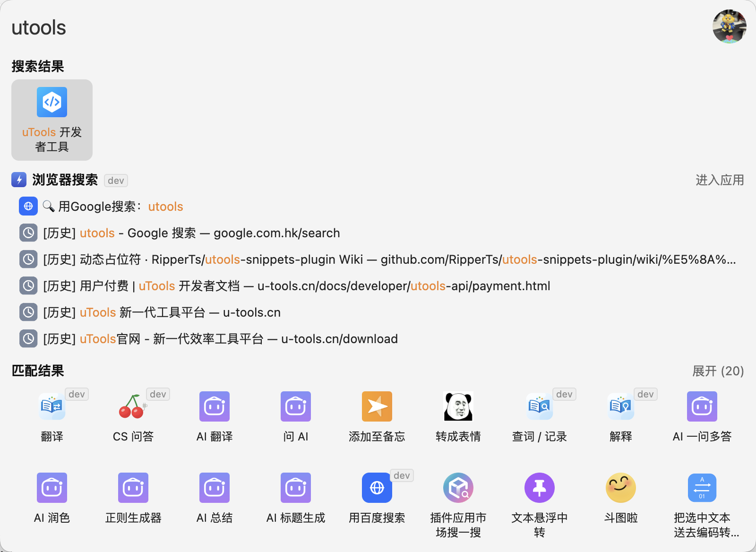
Task: Open the AI 润色 icon
Action: [x=52, y=488]
